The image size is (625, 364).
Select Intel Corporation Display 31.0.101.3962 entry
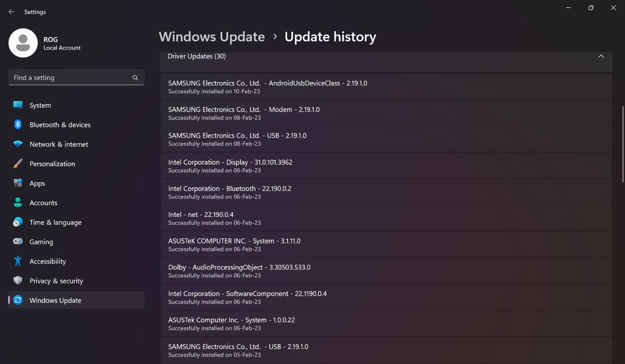(386, 165)
